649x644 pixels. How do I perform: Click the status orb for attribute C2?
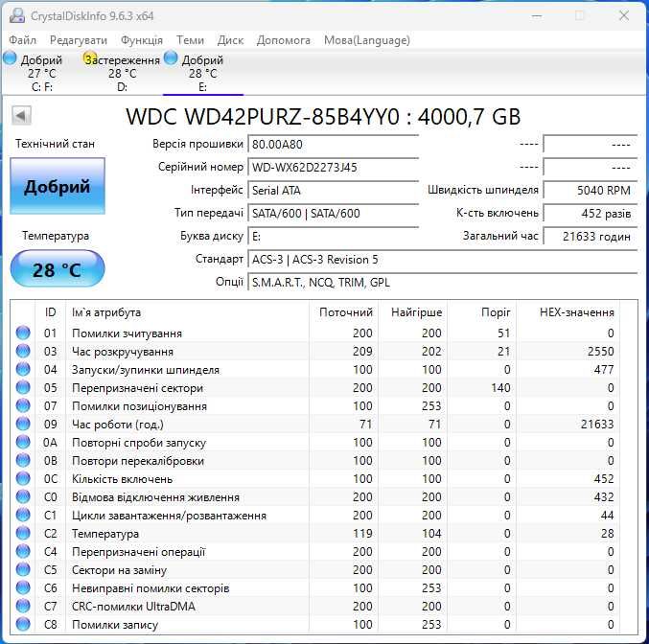pyautogui.click(x=23, y=533)
